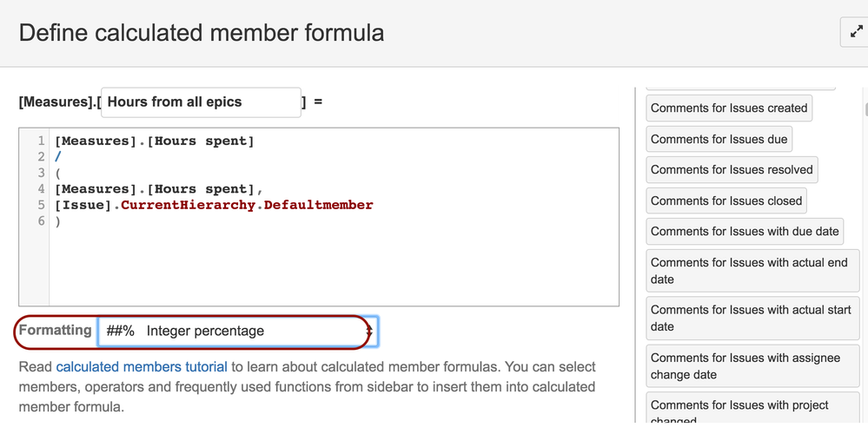Insert Comments for Issues with assignee change date
868x434 pixels.
pyautogui.click(x=752, y=366)
